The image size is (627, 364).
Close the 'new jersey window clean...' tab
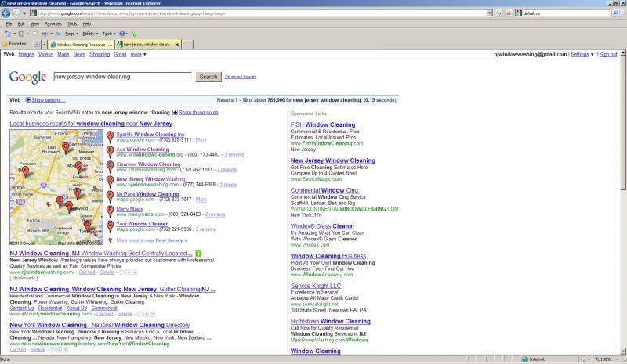click(177, 45)
